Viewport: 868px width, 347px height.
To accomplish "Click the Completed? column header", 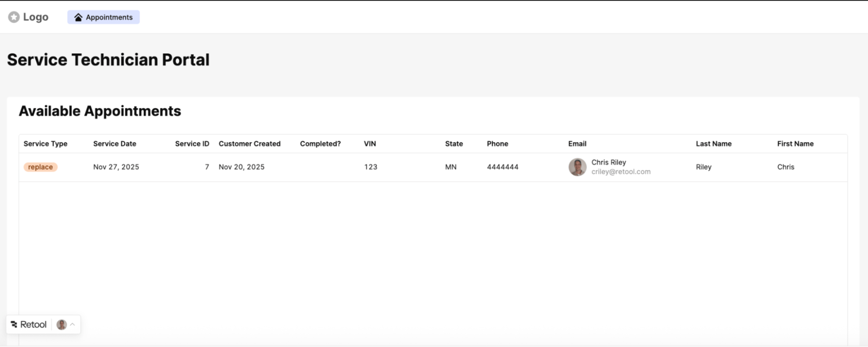I will [320, 144].
